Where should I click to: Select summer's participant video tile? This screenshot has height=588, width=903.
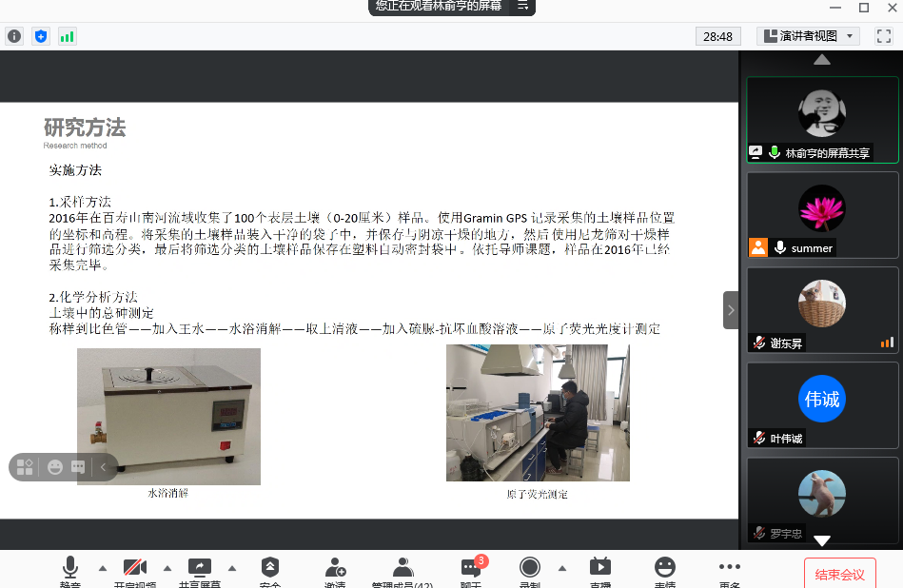[822, 214]
